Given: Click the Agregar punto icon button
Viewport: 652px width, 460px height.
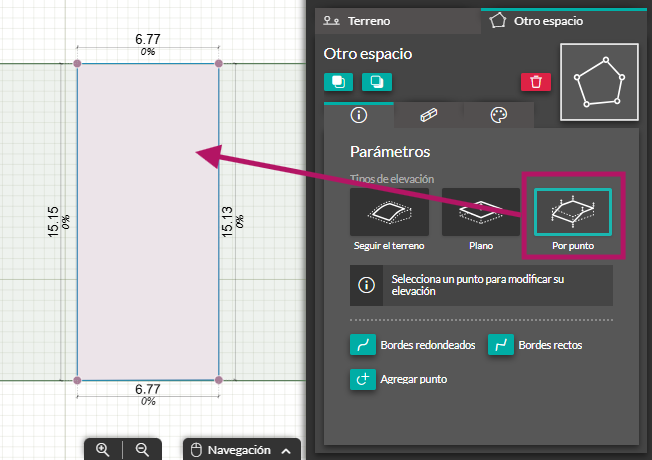Looking at the screenshot, I should [x=363, y=379].
